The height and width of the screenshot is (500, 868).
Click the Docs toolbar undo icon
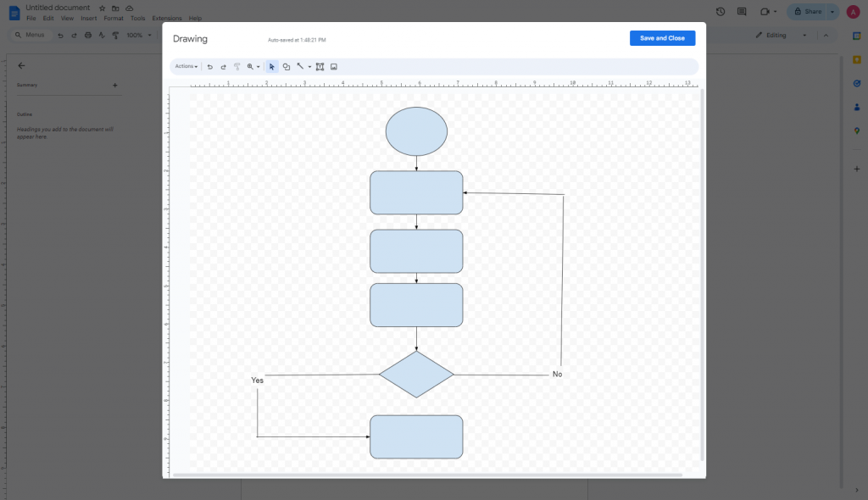click(60, 36)
